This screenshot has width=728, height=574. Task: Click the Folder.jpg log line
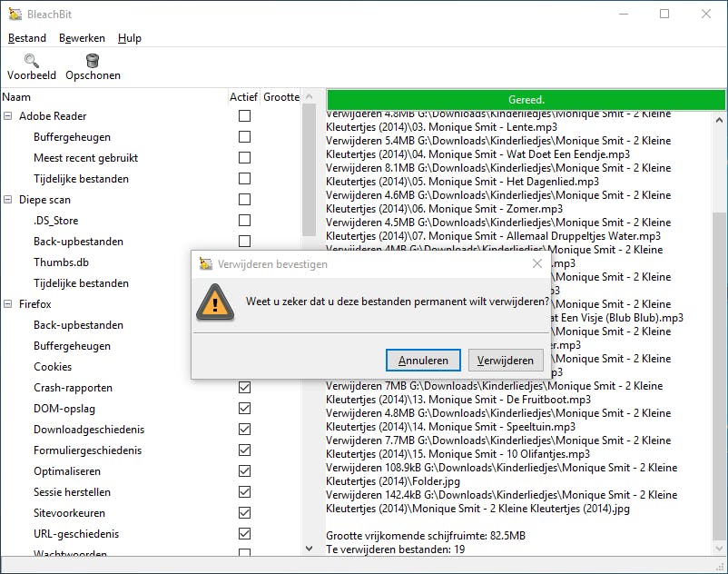(x=393, y=481)
